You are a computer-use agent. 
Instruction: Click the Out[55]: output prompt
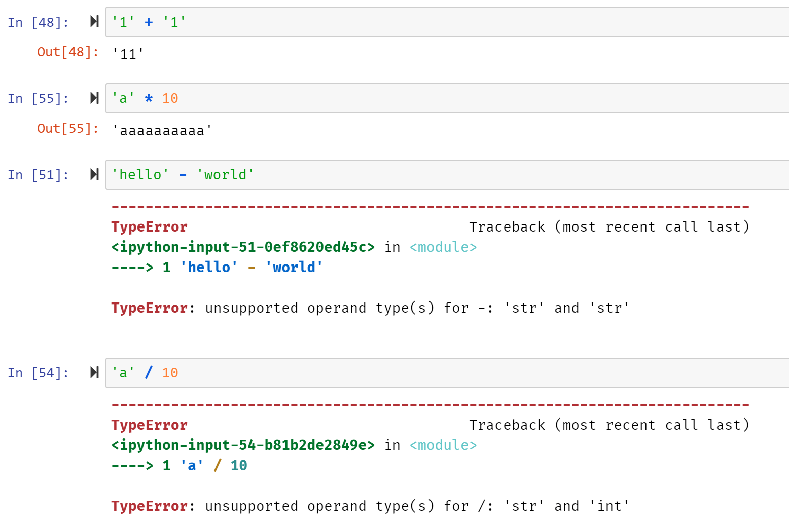point(68,128)
